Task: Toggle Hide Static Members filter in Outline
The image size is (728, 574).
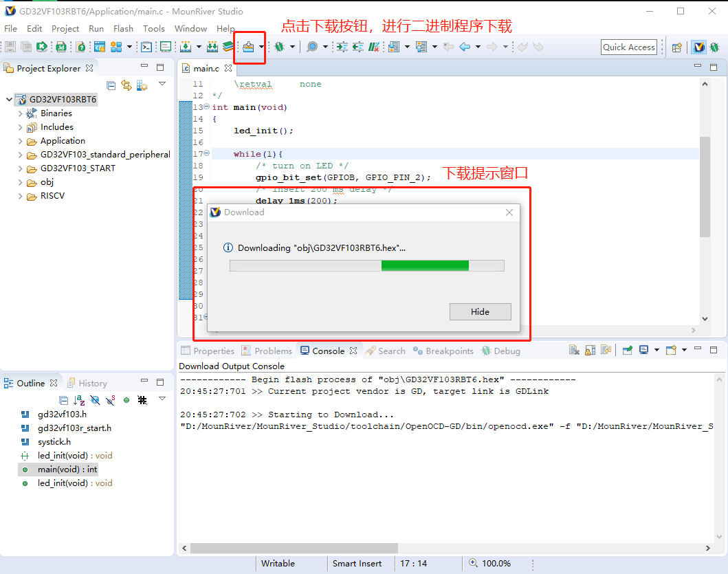Action: pos(111,400)
